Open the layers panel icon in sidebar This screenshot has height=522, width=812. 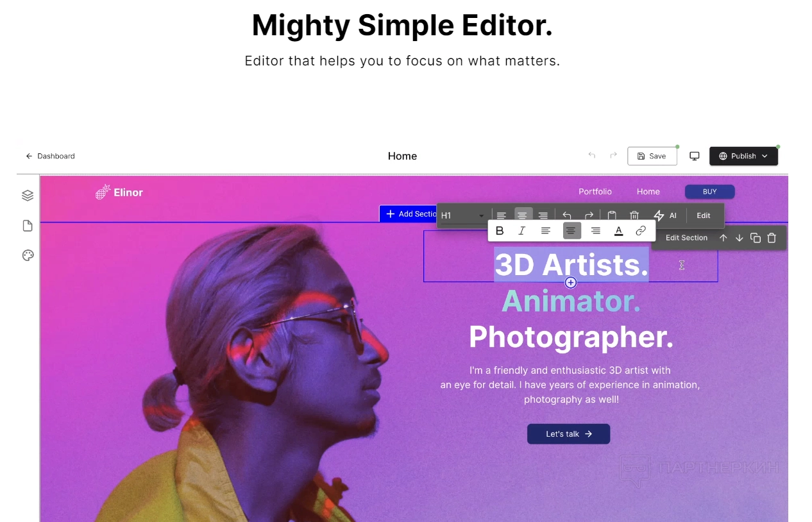28,196
